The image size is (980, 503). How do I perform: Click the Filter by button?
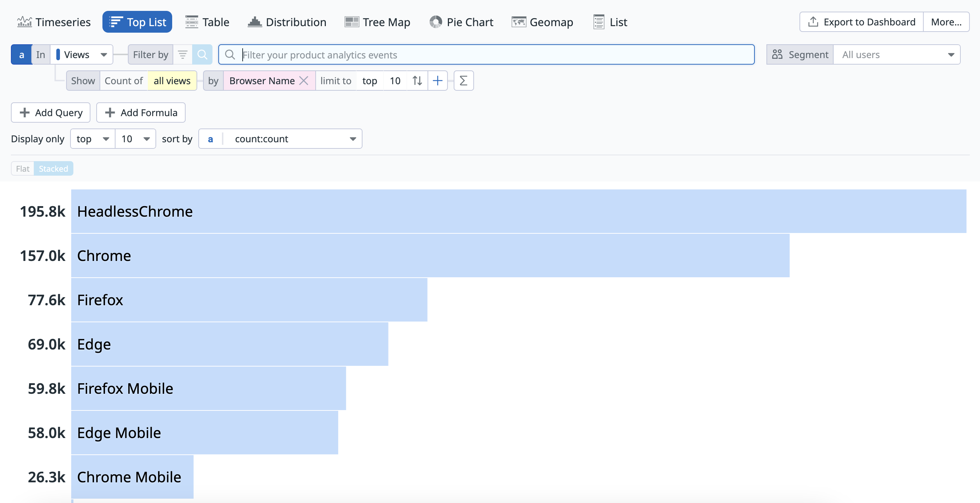[x=151, y=55]
